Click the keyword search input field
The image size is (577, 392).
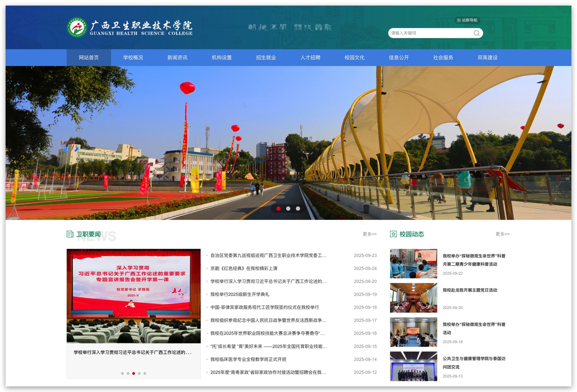click(430, 33)
